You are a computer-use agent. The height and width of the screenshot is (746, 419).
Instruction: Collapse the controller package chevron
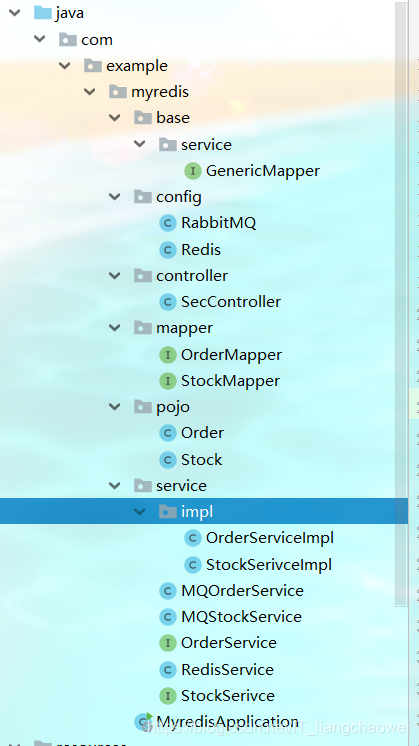(115, 275)
